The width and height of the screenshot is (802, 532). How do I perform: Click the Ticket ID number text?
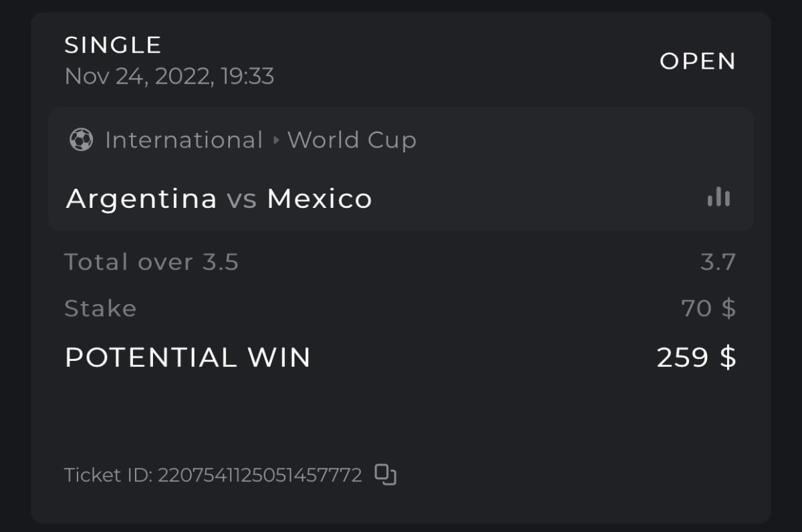(x=213, y=475)
